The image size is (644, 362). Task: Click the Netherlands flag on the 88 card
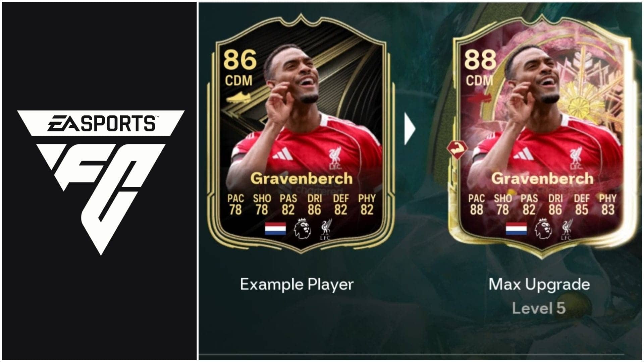click(516, 229)
